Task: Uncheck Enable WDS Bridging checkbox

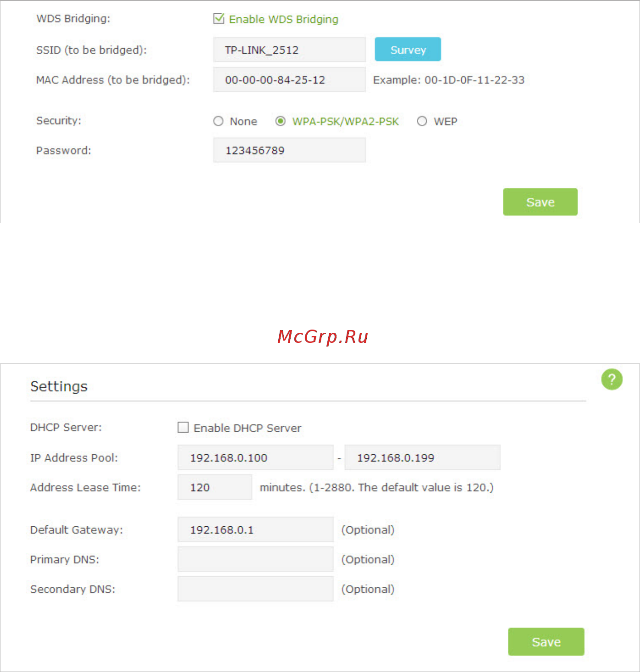Action: point(219,19)
